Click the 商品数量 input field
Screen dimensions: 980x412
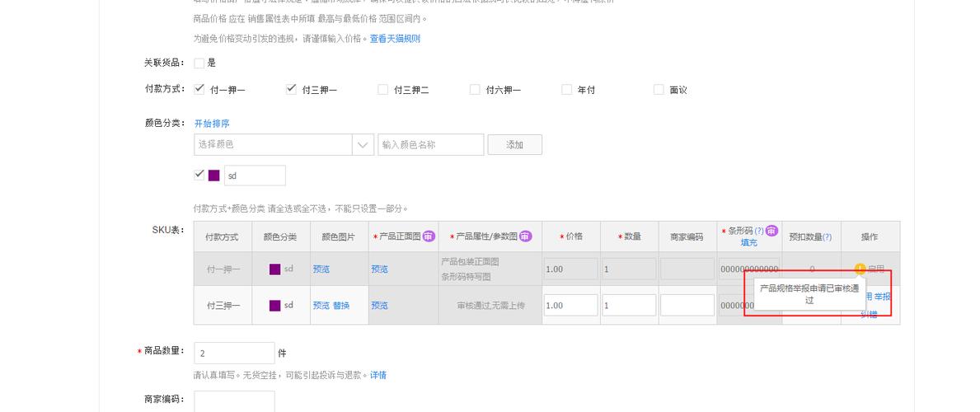(234, 353)
